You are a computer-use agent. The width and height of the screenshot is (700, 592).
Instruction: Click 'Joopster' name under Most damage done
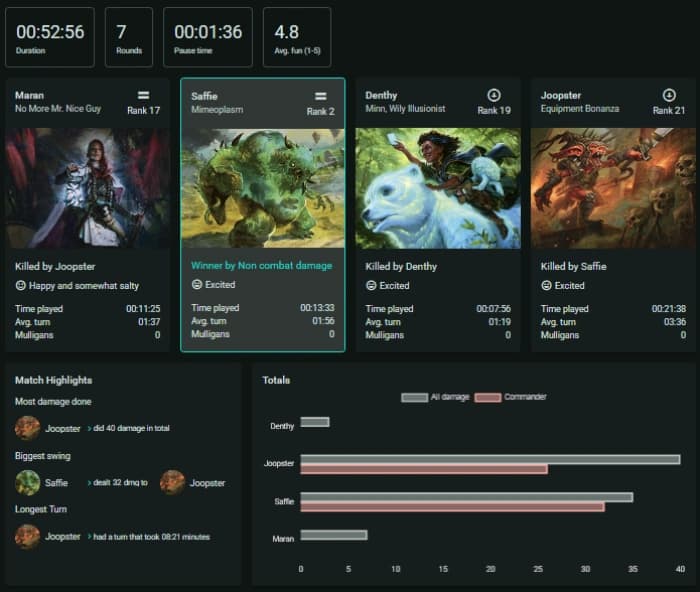tap(63, 429)
